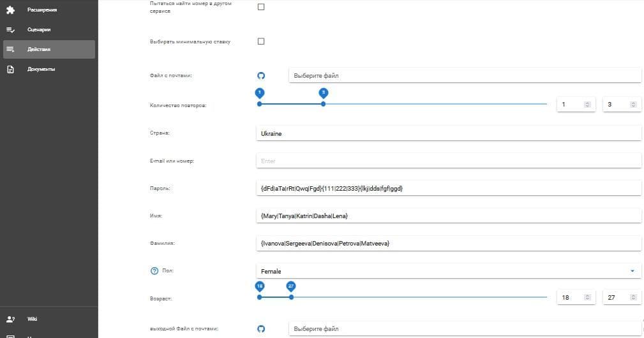The height and width of the screenshot is (338, 644).
Task: Click the Сценарии checklist icon in sidebar
Action: coord(10,29)
